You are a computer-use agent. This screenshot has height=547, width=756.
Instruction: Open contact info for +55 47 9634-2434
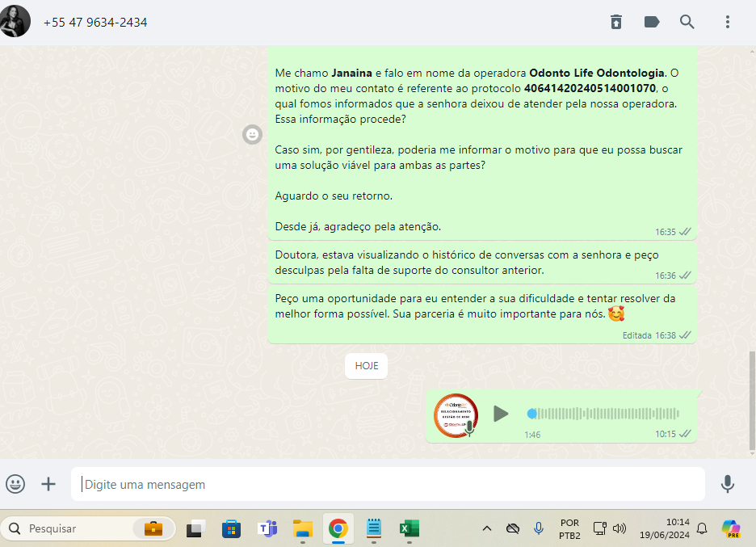pos(95,22)
